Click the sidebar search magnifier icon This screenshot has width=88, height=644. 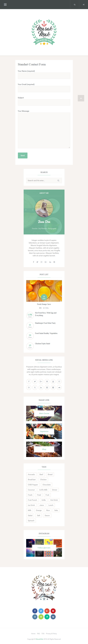point(58,180)
